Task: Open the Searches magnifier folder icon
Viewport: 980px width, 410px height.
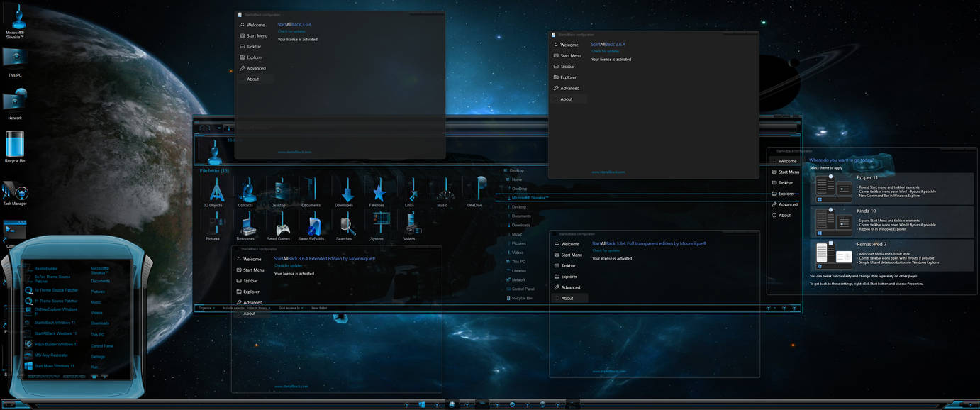Action: coord(345,224)
